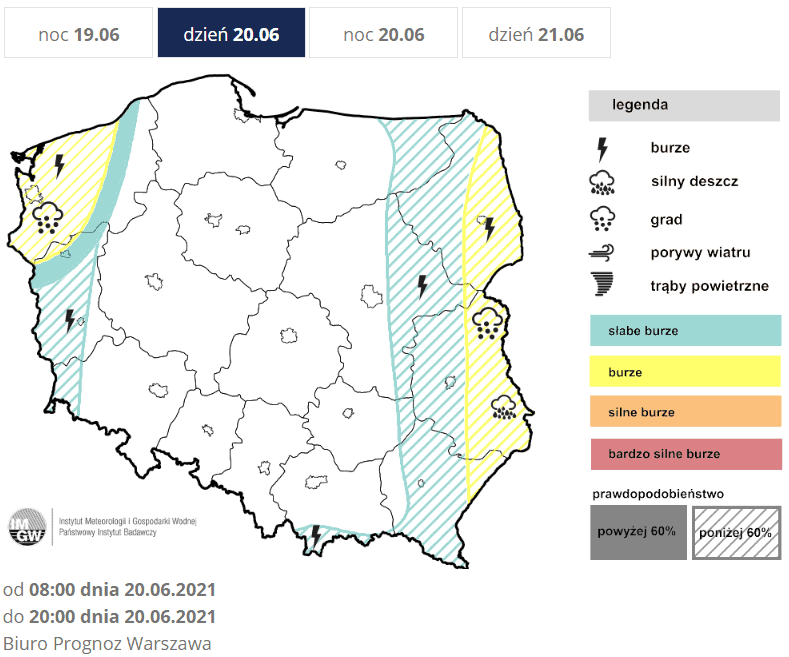Click the silny deszcz cloud icon in legend
The image size is (789, 657).
point(602,183)
